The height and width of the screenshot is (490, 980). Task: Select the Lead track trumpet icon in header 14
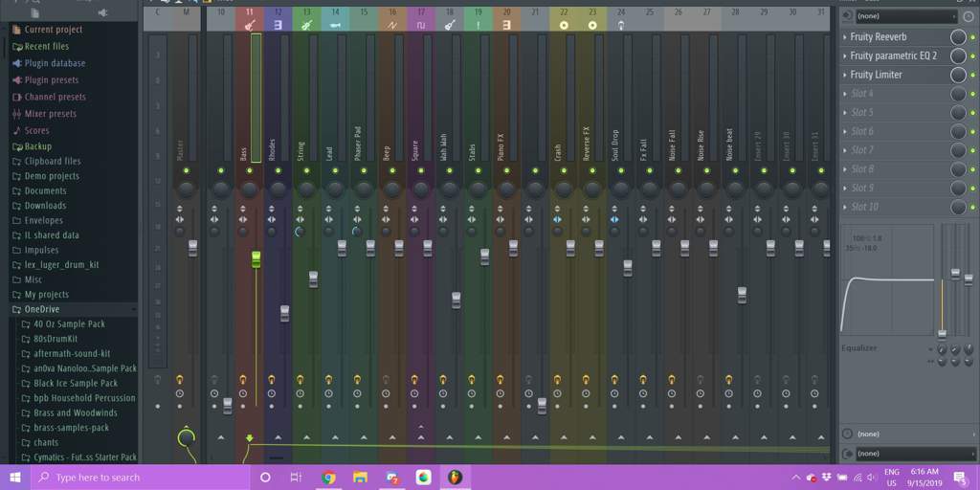335,25
